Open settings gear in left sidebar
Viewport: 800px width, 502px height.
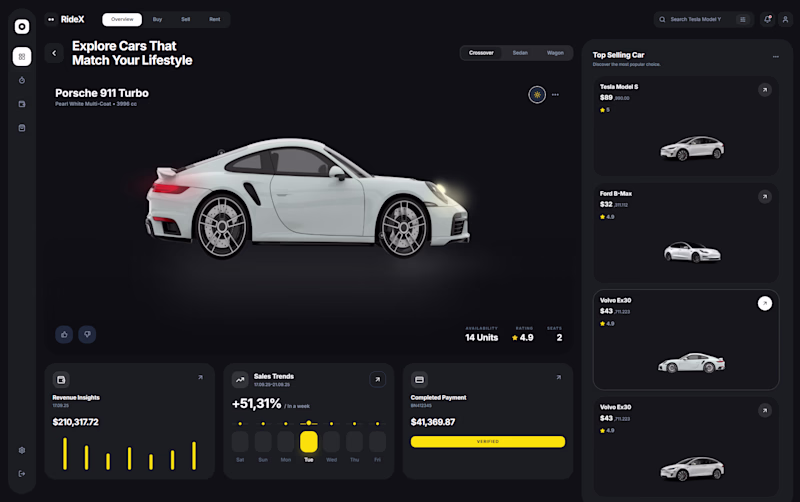(22, 450)
